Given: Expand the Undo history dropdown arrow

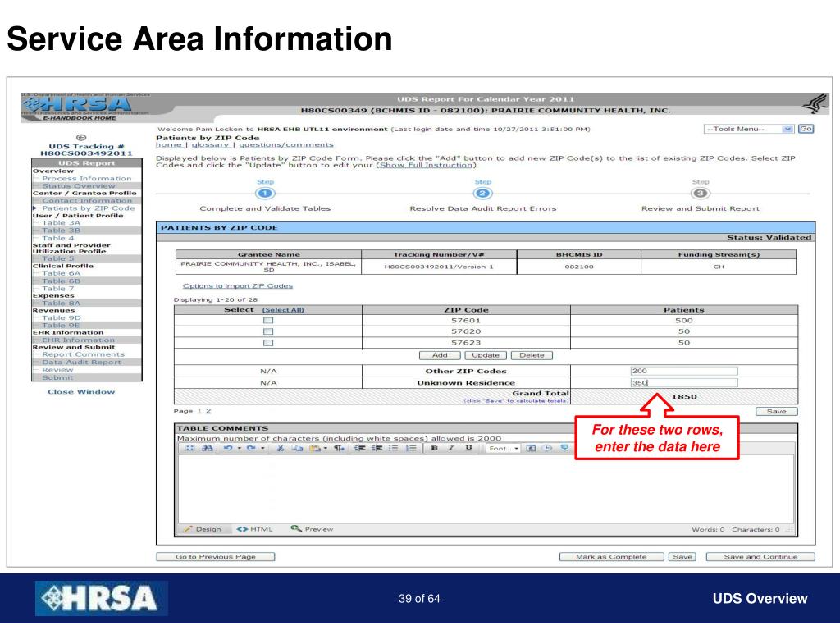Looking at the screenshot, I should click(x=239, y=449).
